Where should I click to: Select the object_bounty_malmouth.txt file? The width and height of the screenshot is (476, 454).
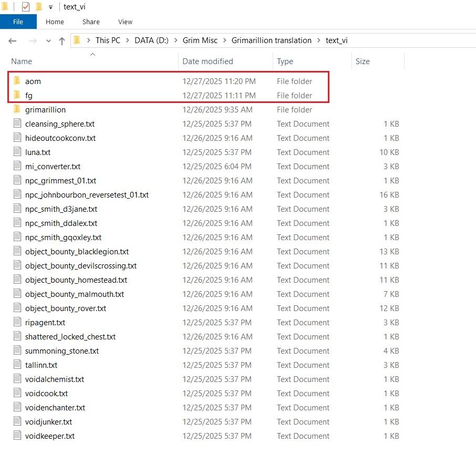(74, 294)
